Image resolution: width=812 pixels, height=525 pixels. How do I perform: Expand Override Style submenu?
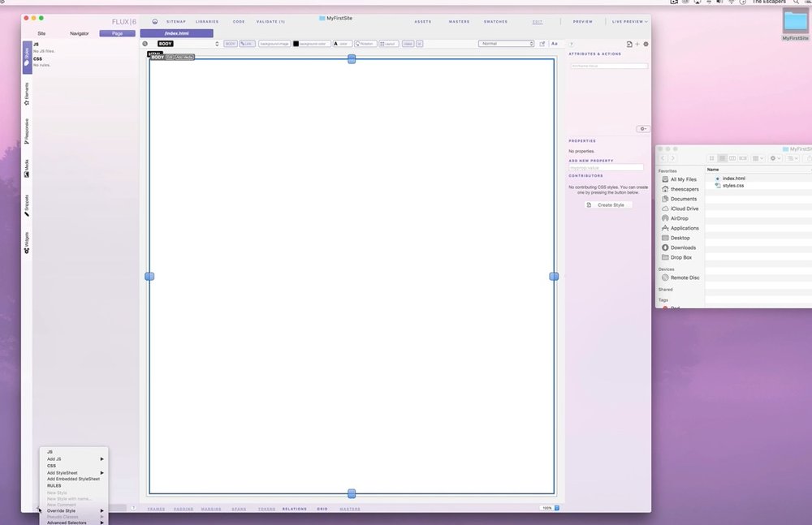tap(75, 511)
